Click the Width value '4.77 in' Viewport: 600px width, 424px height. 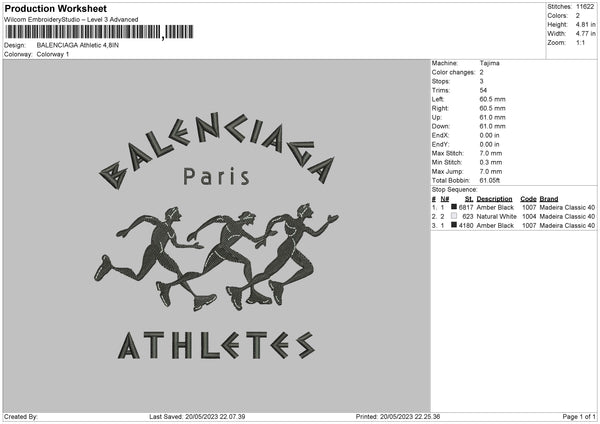585,34
